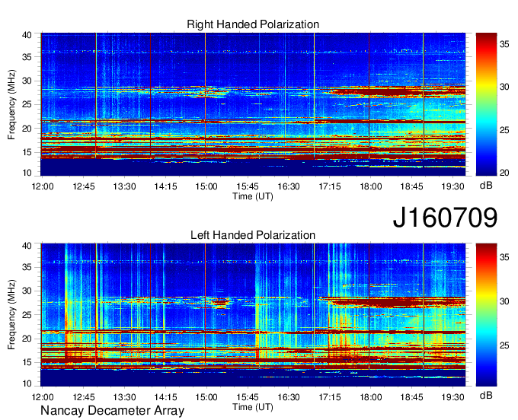Select the 30 dB tick on the upper colorbar

point(504,87)
